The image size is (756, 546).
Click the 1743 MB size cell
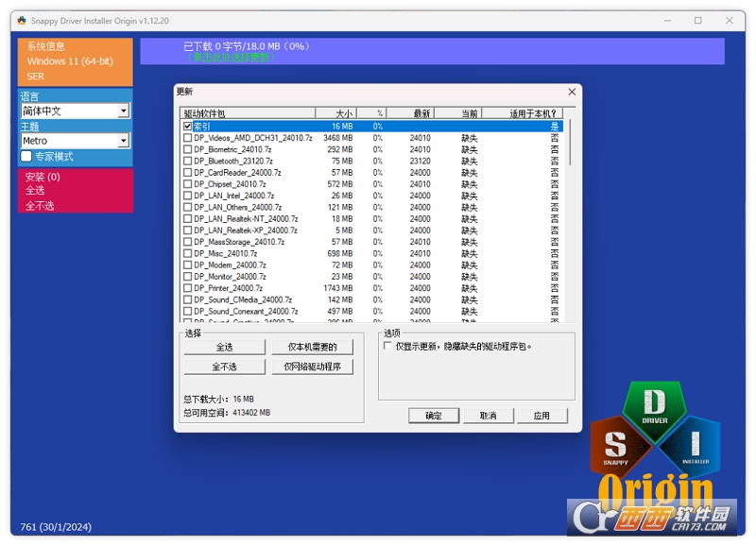pyautogui.click(x=338, y=288)
